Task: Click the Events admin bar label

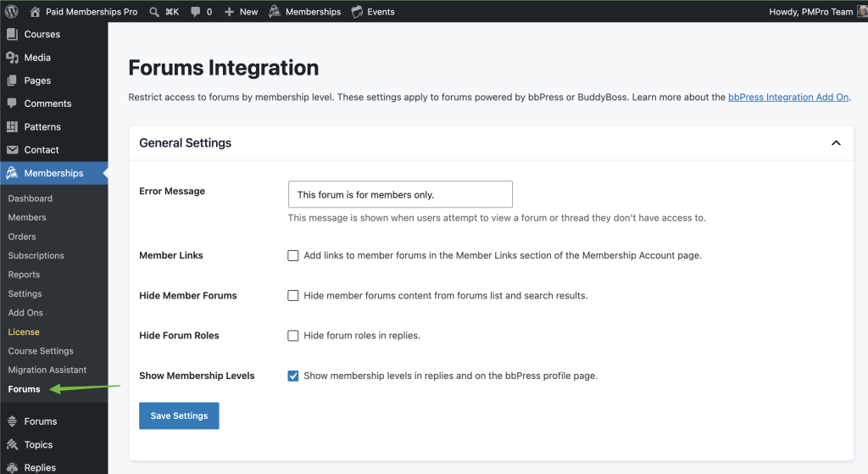Action: point(381,12)
